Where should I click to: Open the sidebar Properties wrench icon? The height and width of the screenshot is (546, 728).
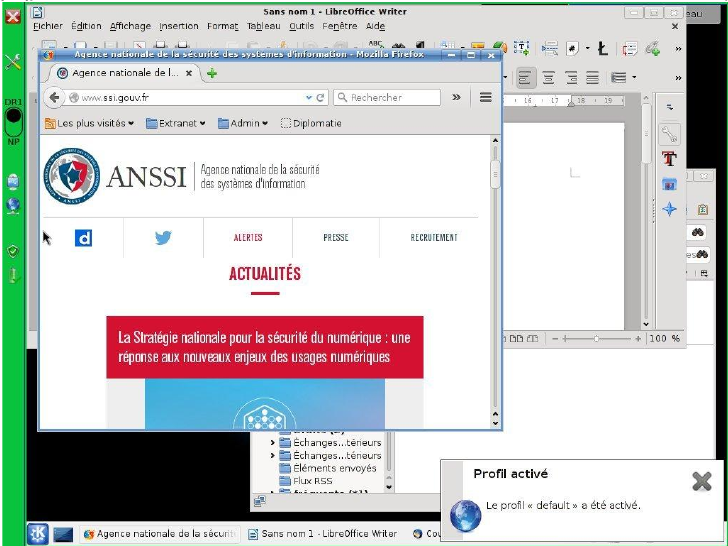click(x=669, y=133)
